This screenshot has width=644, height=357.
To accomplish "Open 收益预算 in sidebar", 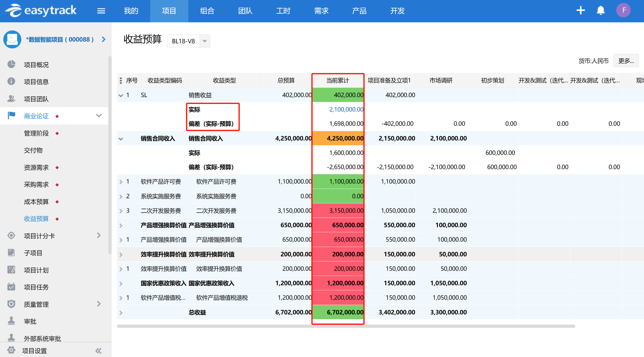I will tap(36, 219).
